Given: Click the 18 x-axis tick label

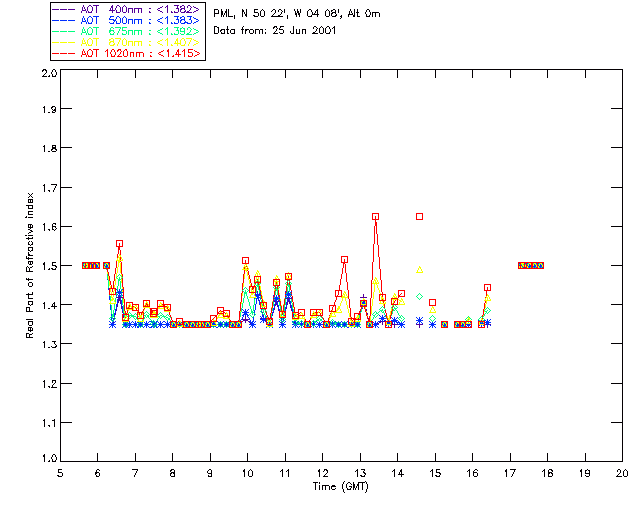Looking at the screenshot, I should (x=547, y=473).
